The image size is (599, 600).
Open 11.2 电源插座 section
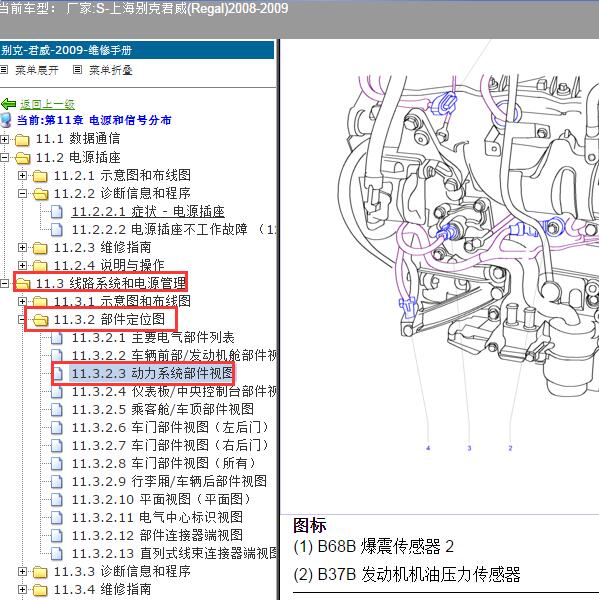[78, 157]
